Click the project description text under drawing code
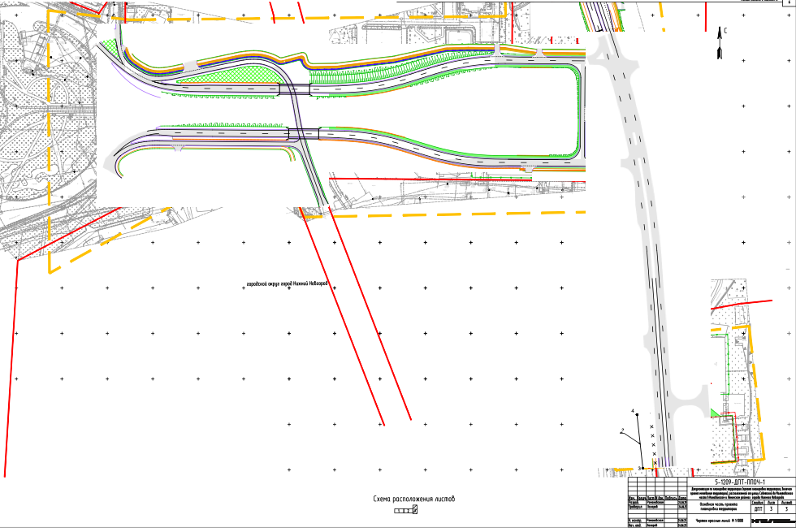The height and width of the screenshot is (532, 796). tap(738, 492)
